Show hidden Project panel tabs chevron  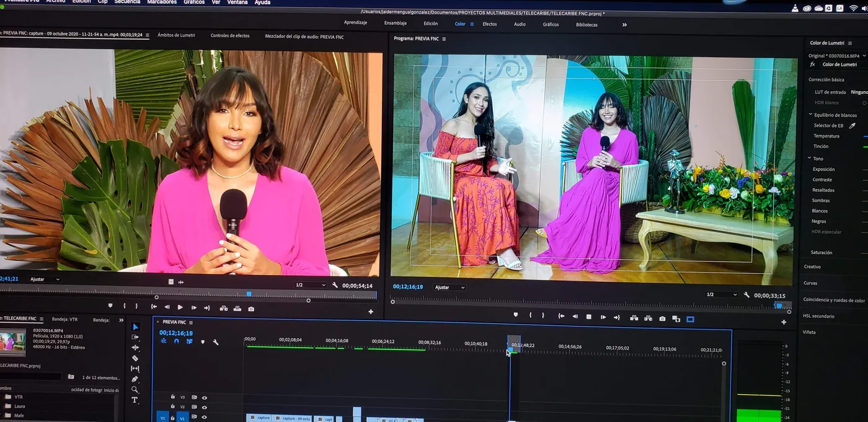121,320
